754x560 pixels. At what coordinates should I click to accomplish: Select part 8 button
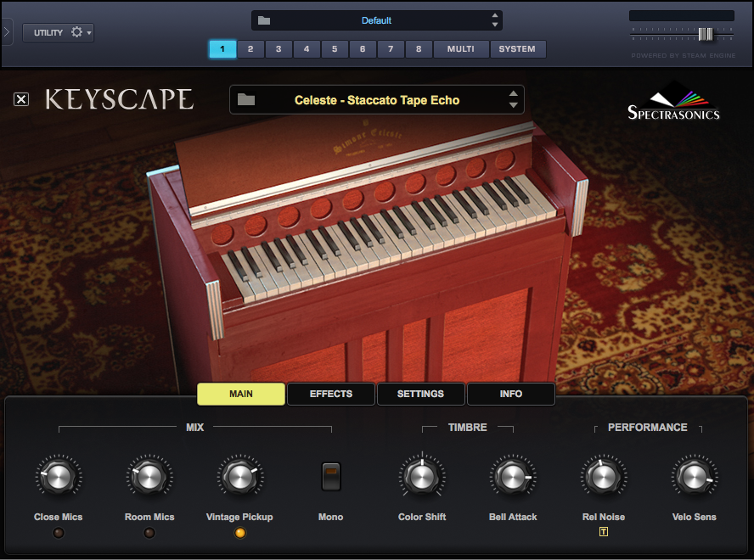tap(419, 49)
